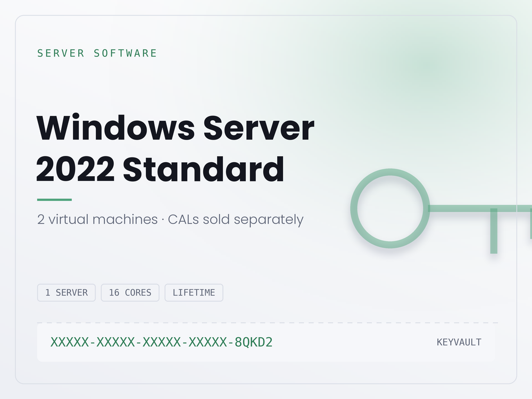Click the LIFETIME tag
The width and height of the screenshot is (532, 399).
coord(194,293)
